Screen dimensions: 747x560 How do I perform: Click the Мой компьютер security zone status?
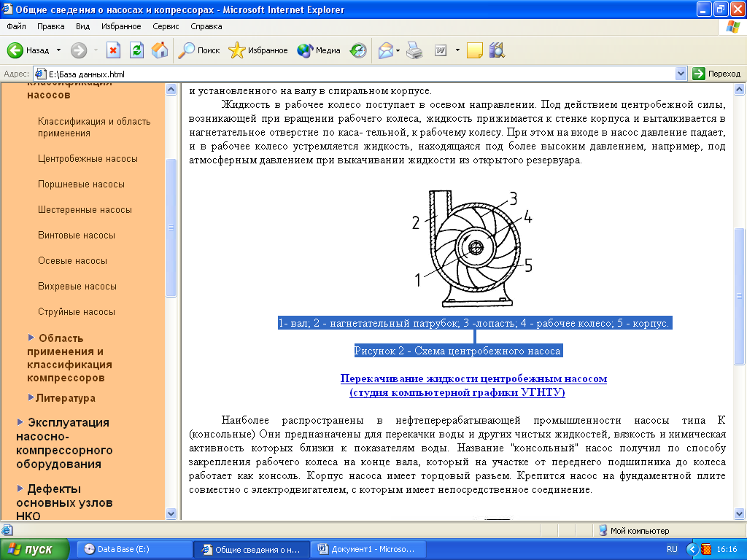(x=634, y=531)
